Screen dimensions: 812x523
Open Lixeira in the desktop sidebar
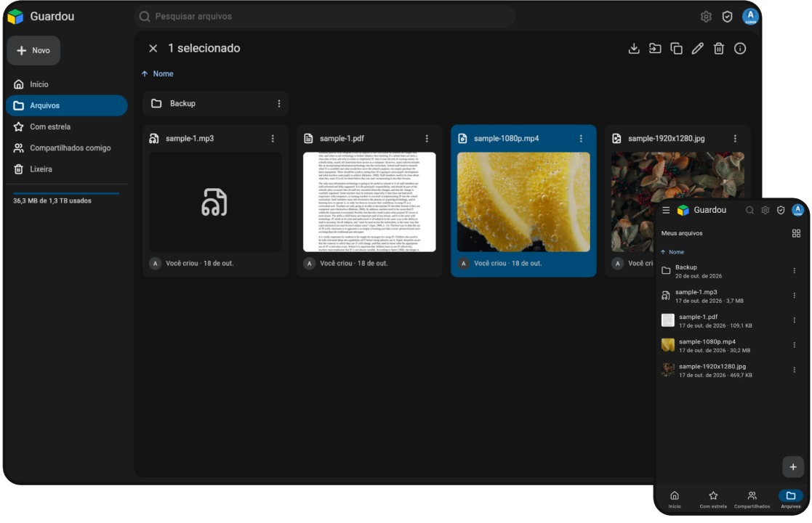pyautogui.click(x=66, y=169)
